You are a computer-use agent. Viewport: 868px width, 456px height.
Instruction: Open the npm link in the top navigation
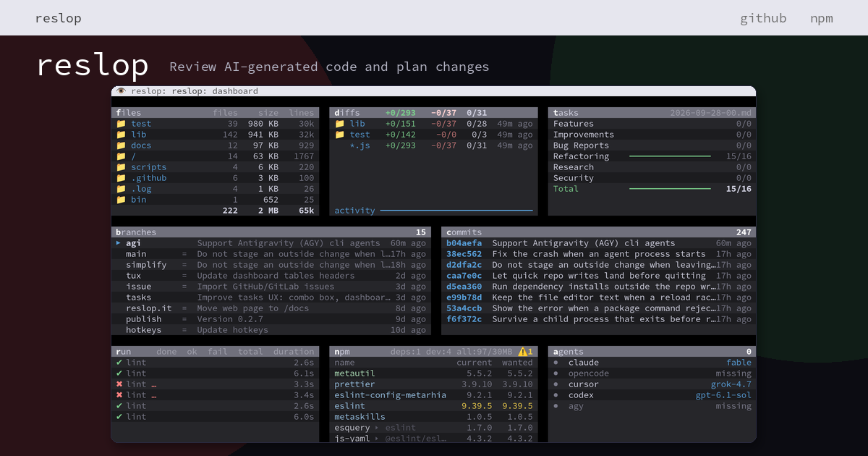822,18
